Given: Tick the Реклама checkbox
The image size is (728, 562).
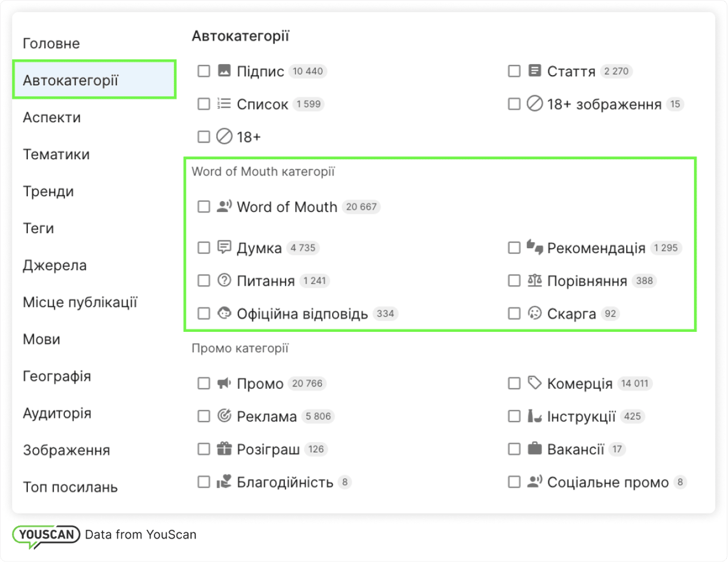Looking at the screenshot, I should pos(204,416).
